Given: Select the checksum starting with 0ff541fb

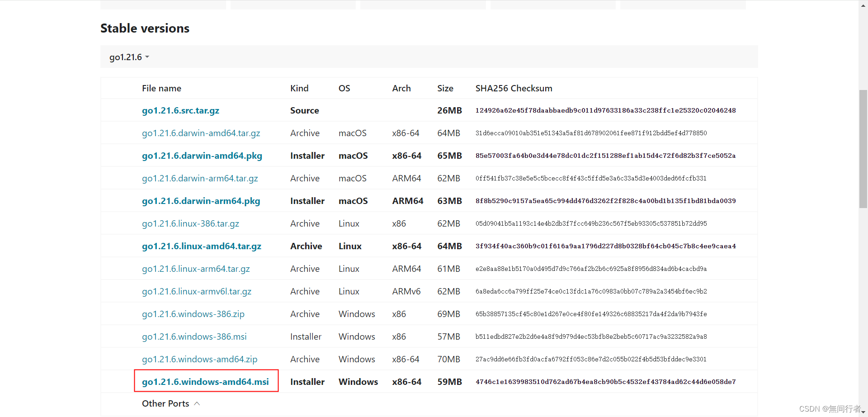Looking at the screenshot, I should [591, 178].
